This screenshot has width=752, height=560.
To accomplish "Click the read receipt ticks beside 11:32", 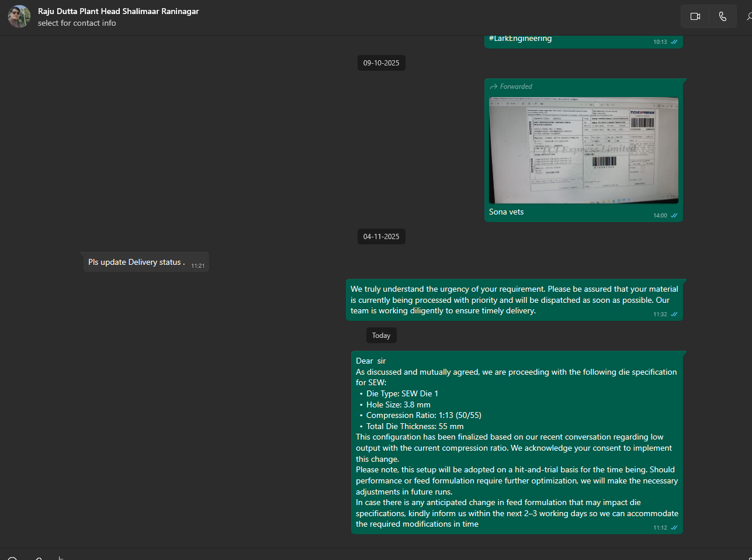I will (674, 314).
